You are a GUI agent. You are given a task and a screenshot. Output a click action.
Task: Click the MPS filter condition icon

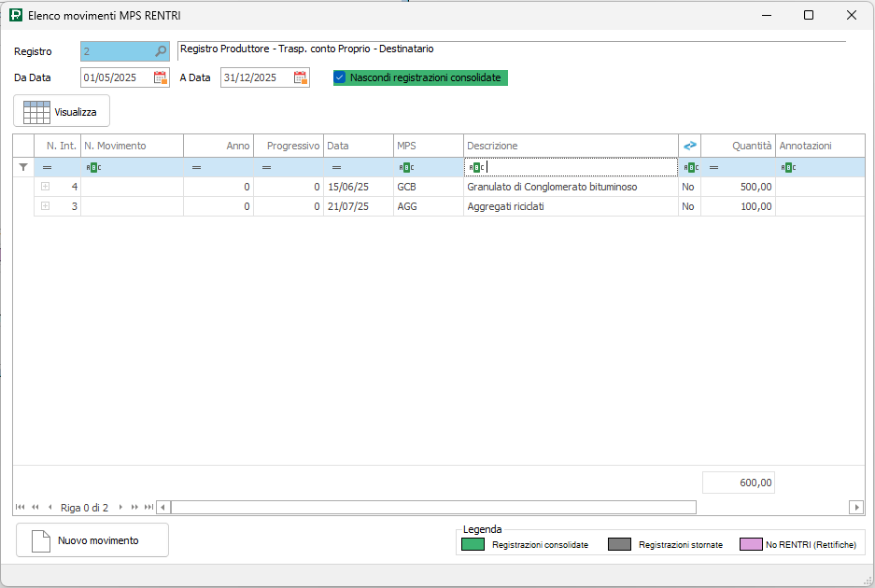click(404, 167)
